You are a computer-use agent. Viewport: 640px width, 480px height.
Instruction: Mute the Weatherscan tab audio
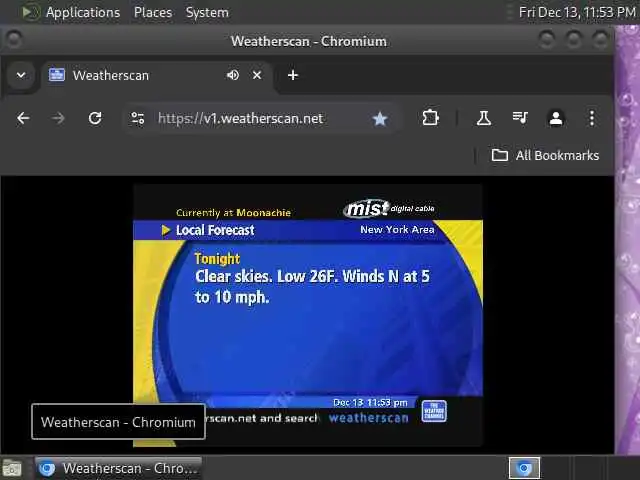click(x=233, y=75)
